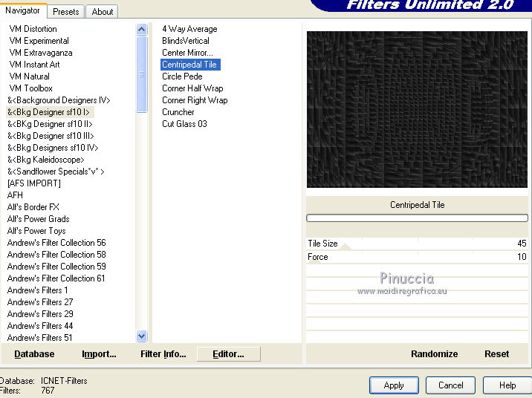
Task: Choose the Centripedal Tile filter
Action: [x=190, y=65]
